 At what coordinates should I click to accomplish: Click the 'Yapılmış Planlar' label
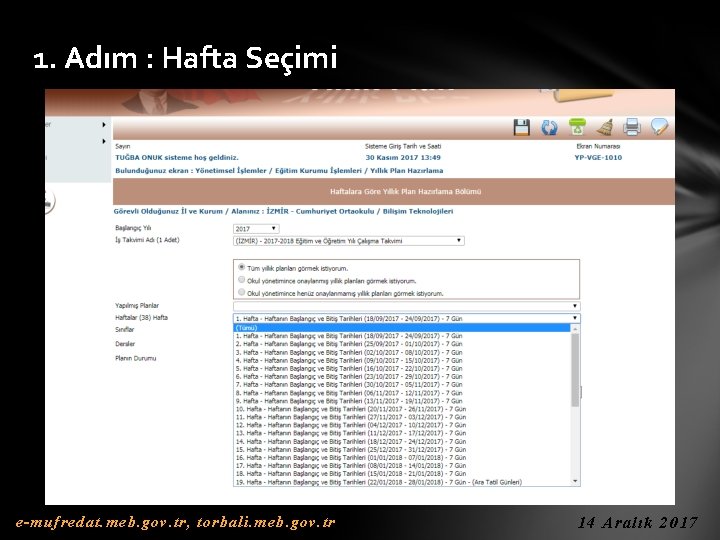pyautogui.click(x=137, y=306)
